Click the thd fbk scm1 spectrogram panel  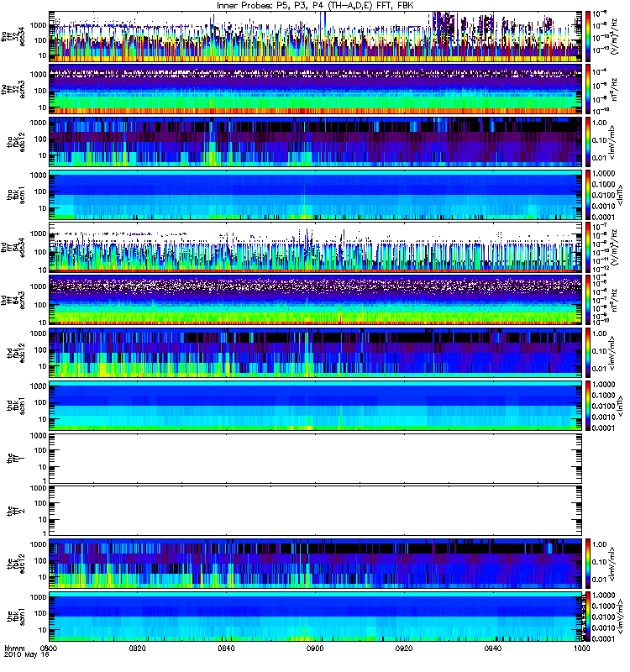[316, 406]
